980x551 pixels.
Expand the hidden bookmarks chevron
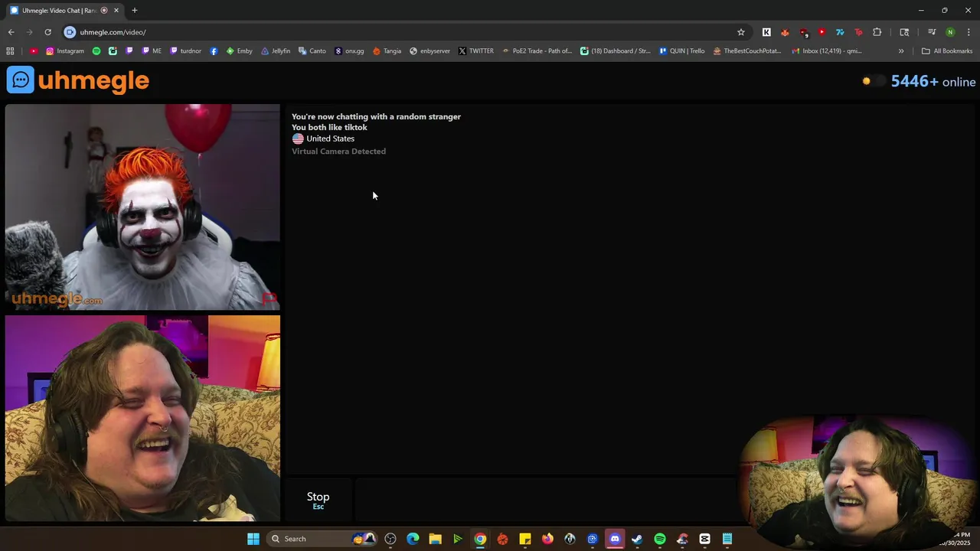901,51
